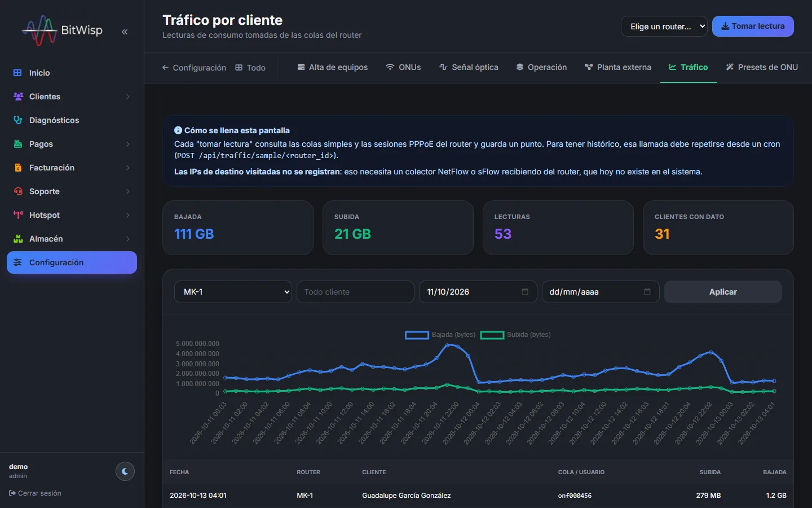This screenshot has height=508, width=812.
Task: Expand the Clientes submenu
Action: pyautogui.click(x=72, y=97)
